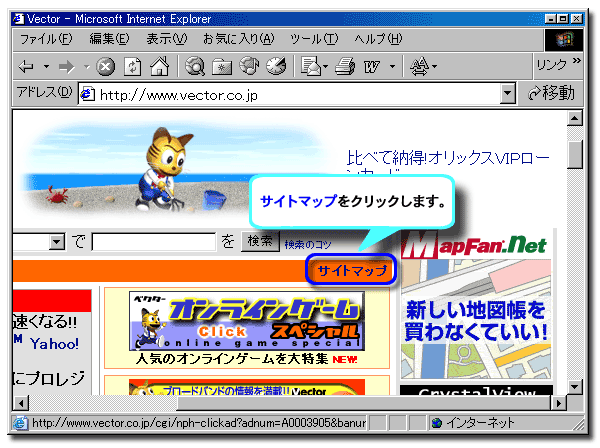The width and height of the screenshot is (600, 448).
Task: Stop page loading with the X icon
Action: (105, 67)
